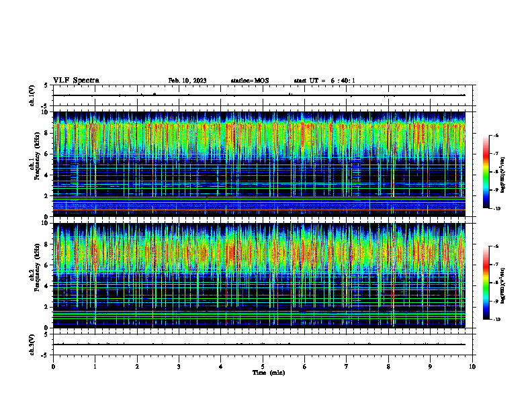
Task: Click ch.2 frequency axis tick "6"
Action: 47,265
